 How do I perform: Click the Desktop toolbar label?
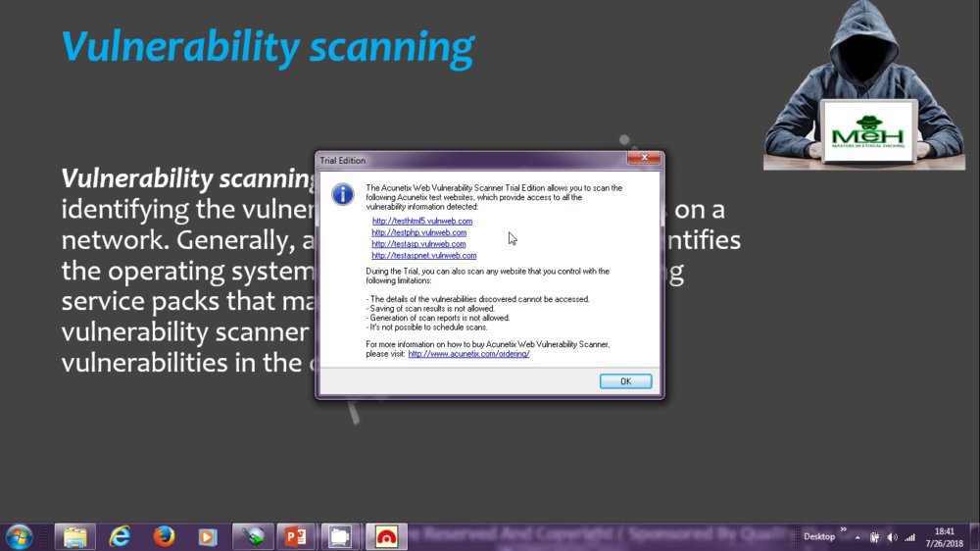click(818, 536)
